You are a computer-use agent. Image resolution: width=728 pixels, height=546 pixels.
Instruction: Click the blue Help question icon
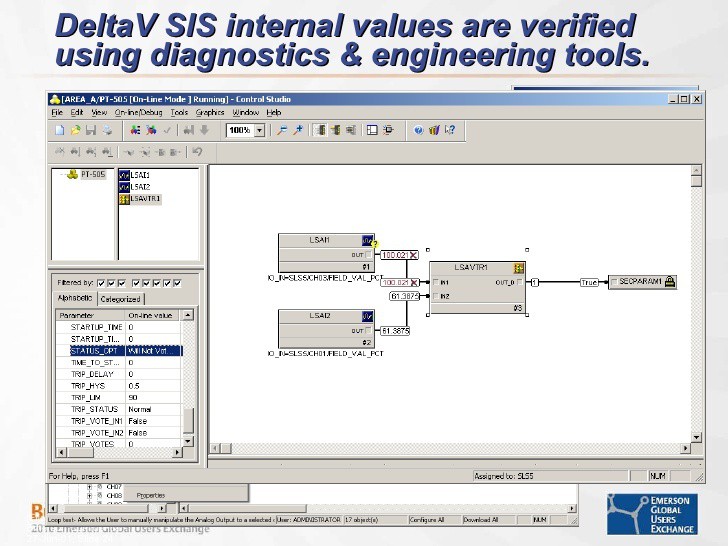419,130
